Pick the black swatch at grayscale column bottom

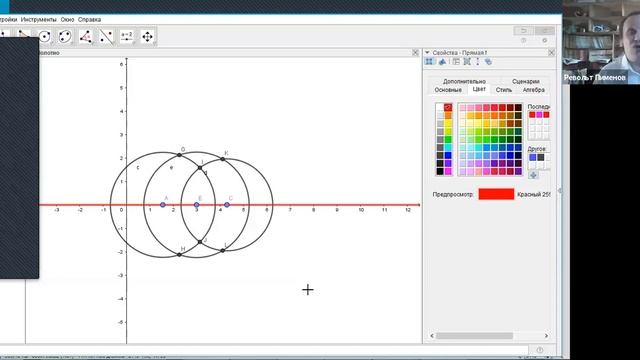[440, 171]
